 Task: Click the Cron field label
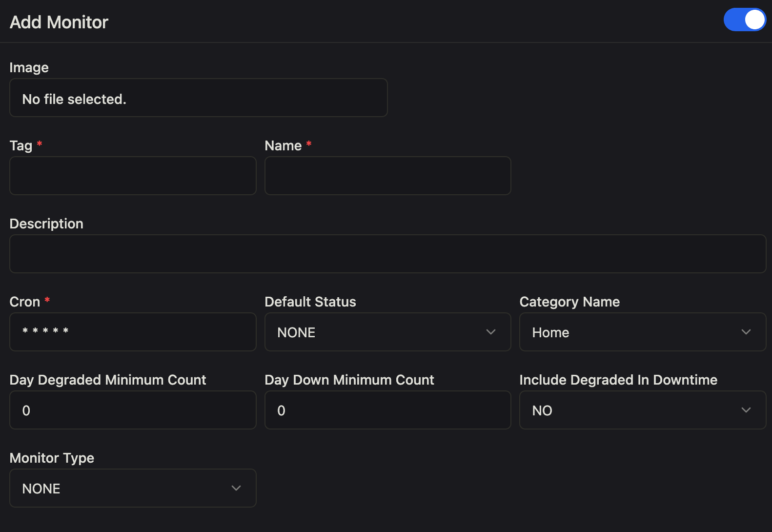25,302
